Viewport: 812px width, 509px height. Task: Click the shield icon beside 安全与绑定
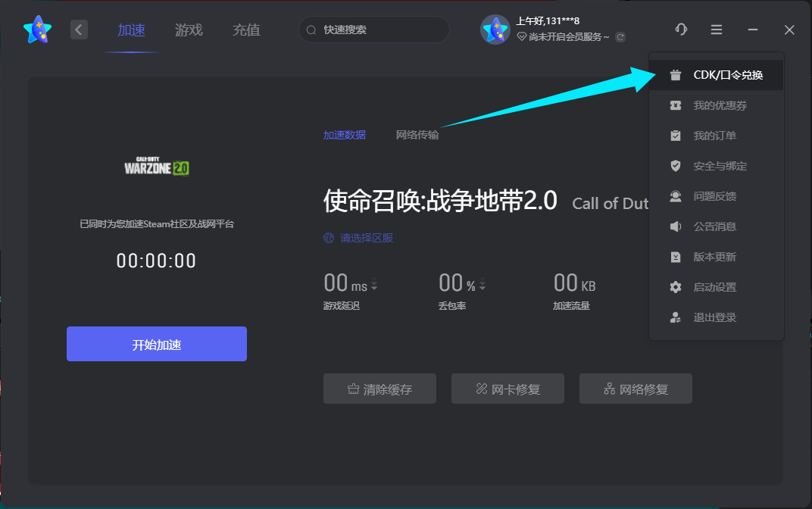point(676,166)
